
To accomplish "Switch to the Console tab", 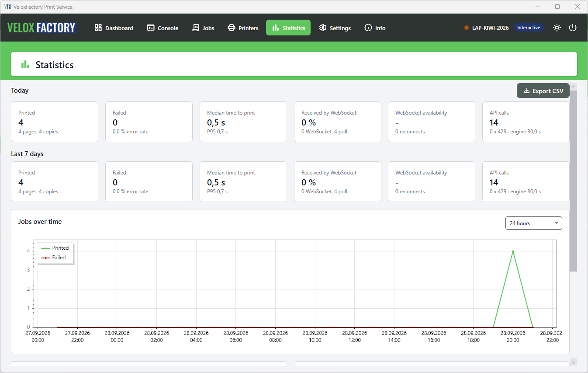I will 163,28.
